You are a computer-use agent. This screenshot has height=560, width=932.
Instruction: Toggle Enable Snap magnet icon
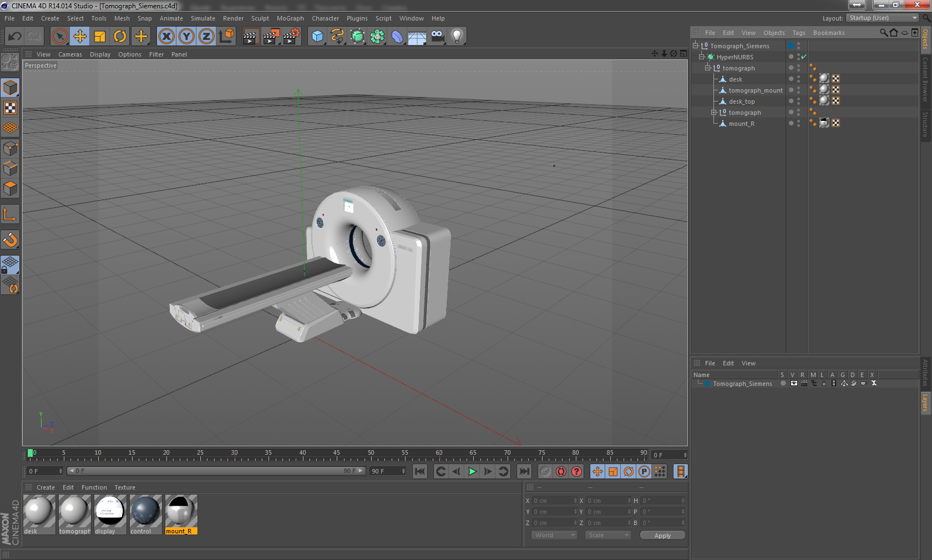pos(11,240)
